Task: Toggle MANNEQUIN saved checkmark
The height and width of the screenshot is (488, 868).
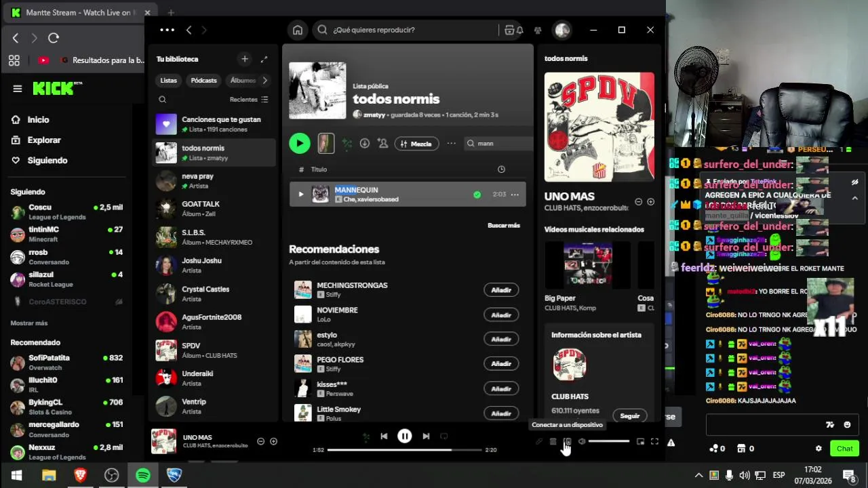Action: 477,195
